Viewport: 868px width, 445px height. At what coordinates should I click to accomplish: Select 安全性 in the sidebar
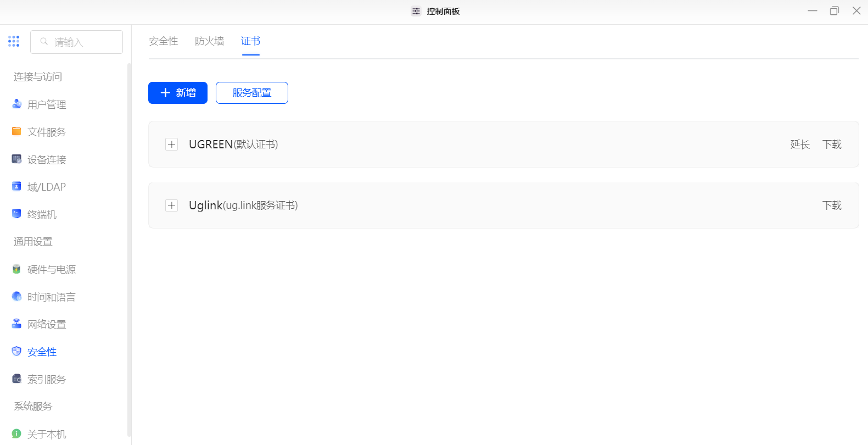pyautogui.click(x=42, y=352)
